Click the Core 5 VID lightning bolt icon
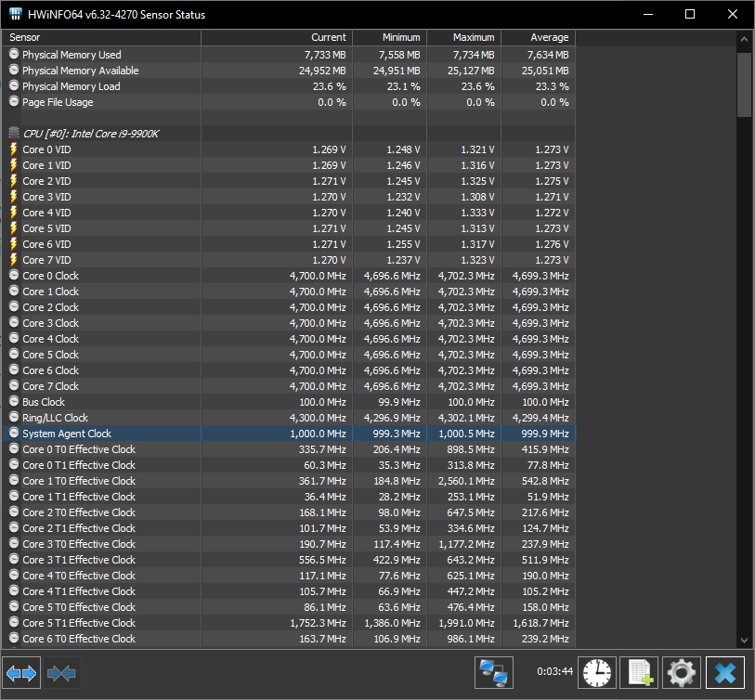Screen dimensions: 755x700 coord(14,228)
